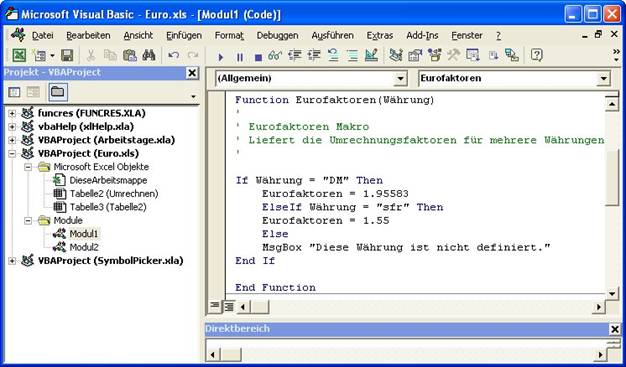Viewport: 626px width, 367px height.
Task: Open the Add-Ins menu
Action: 422,36
